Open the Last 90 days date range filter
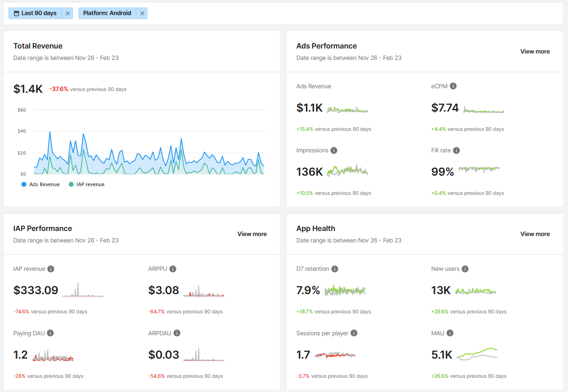This screenshot has width=568, height=392. click(x=36, y=13)
